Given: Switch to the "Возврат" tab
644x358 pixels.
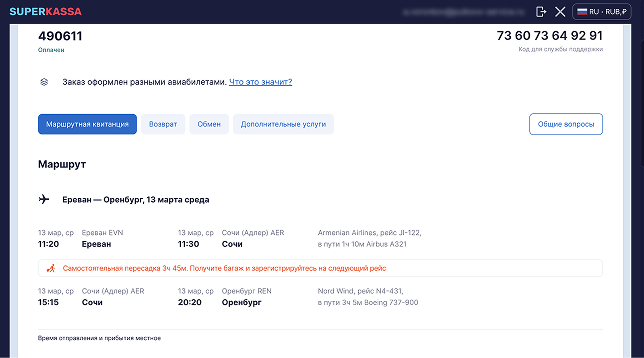Looking at the screenshot, I should coord(163,124).
